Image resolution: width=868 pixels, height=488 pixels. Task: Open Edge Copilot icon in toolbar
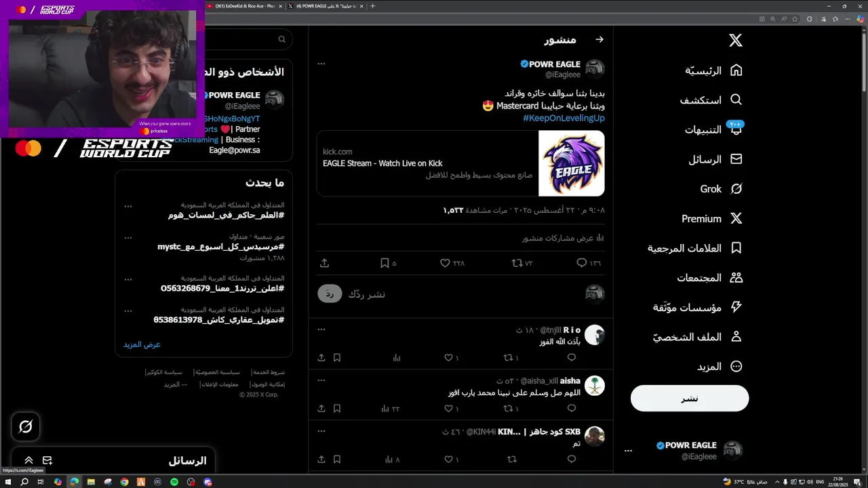[861, 19]
